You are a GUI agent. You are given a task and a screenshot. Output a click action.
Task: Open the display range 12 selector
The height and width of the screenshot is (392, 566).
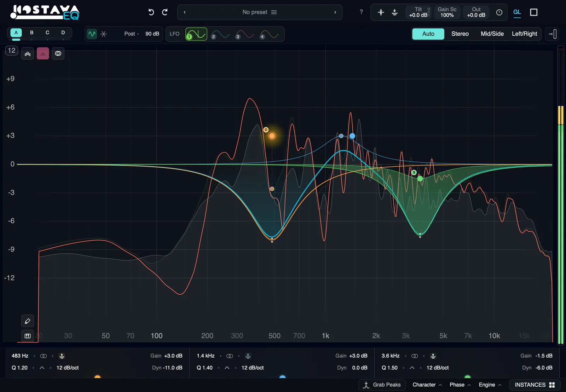point(12,51)
